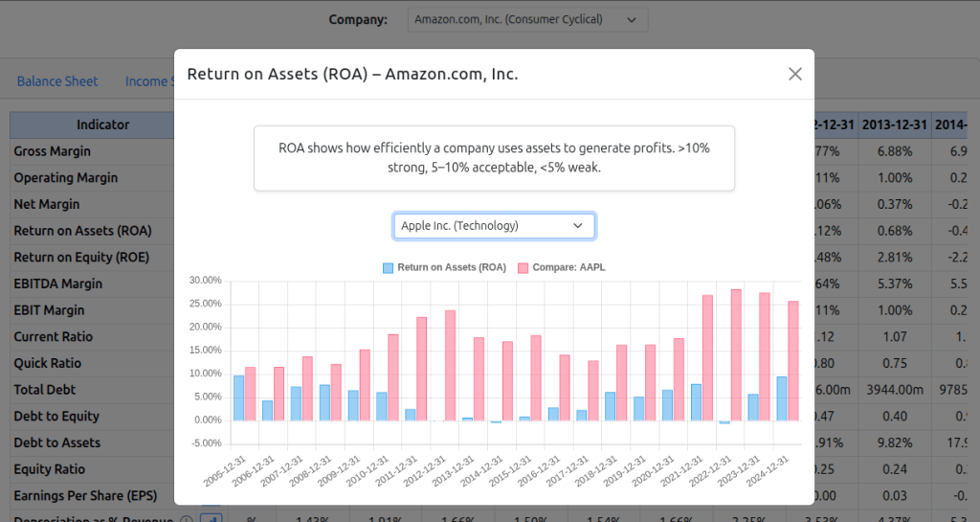980x522 pixels.
Task: Close the Return on Assets modal
Action: [794, 74]
